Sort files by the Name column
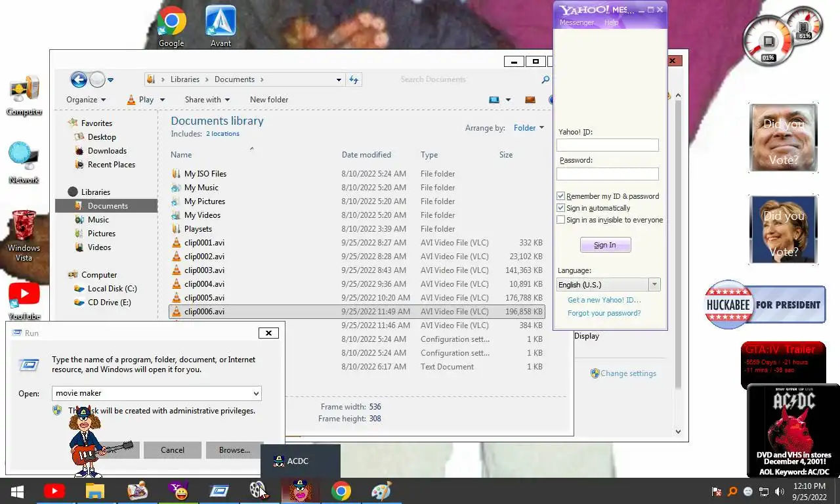Screen dimensions: 840x504 coord(181,155)
